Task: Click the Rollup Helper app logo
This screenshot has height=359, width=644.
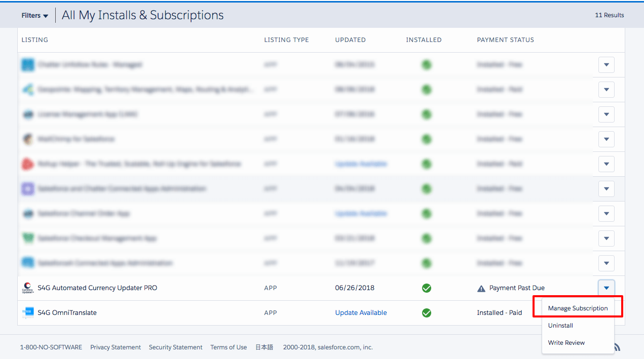Action: click(x=27, y=164)
